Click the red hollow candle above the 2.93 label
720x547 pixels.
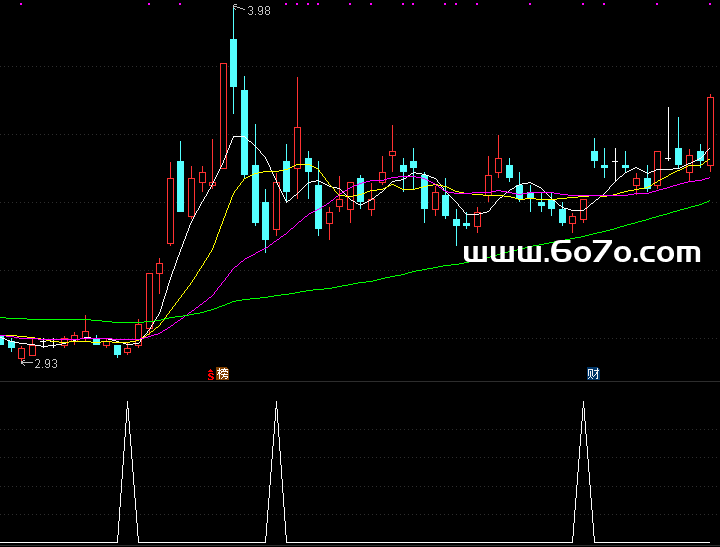[21, 352]
